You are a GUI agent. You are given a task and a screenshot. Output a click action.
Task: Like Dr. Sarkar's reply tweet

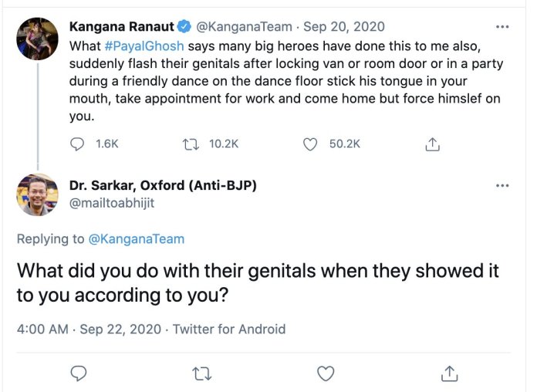pyautogui.click(x=326, y=373)
